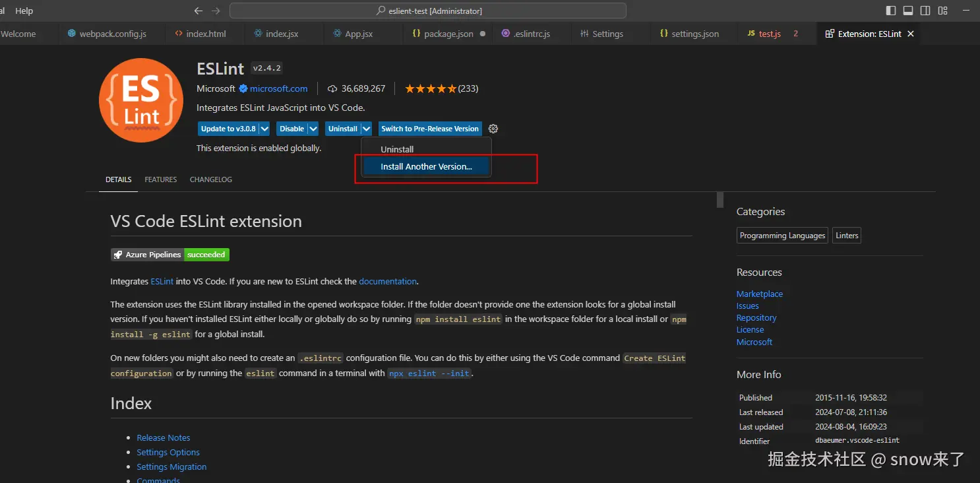Open the Repository resource link
This screenshot has width=980, height=483.
(x=756, y=318)
